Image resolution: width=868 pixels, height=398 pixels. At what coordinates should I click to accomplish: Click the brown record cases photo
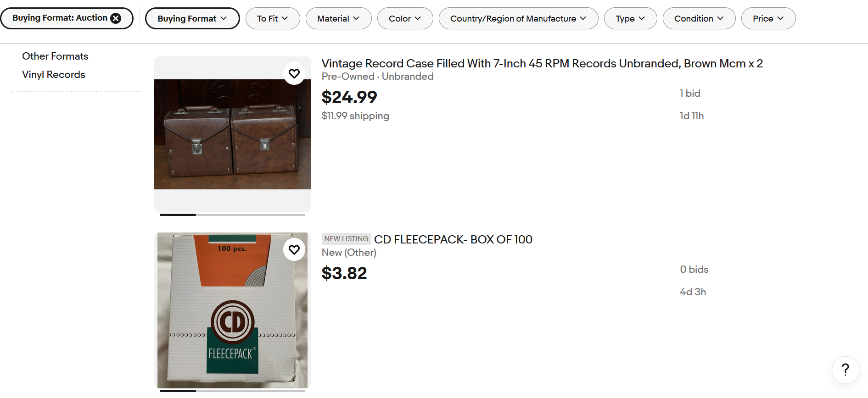pyautogui.click(x=232, y=134)
